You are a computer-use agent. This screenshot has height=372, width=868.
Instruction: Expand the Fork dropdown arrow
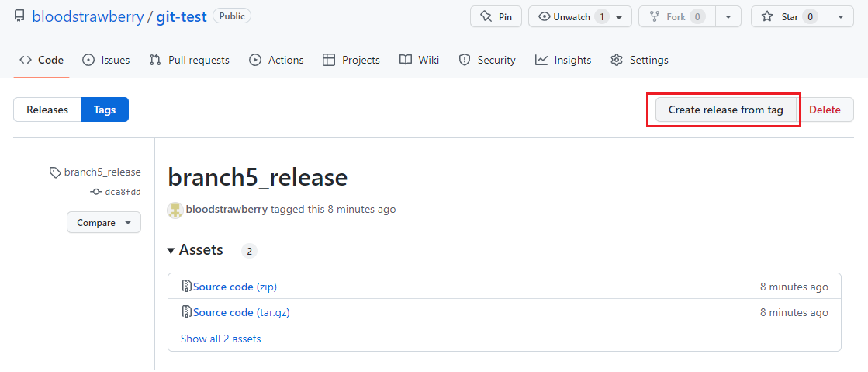tap(728, 16)
